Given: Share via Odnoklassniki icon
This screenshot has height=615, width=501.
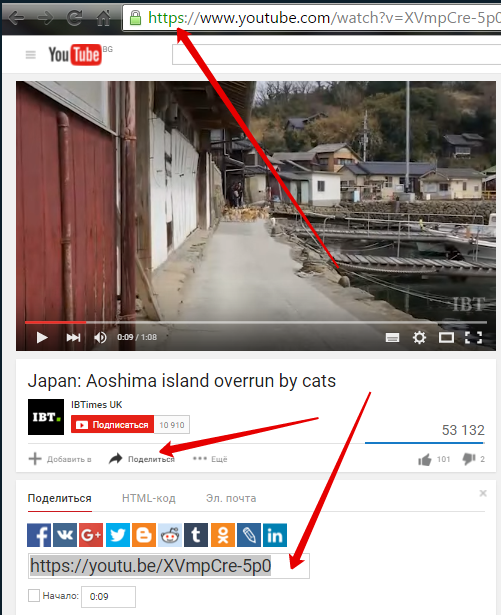Looking at the screenshot, I should (223, 535).
